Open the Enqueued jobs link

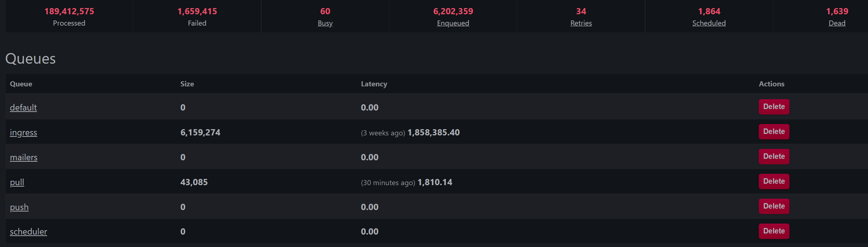453,23
